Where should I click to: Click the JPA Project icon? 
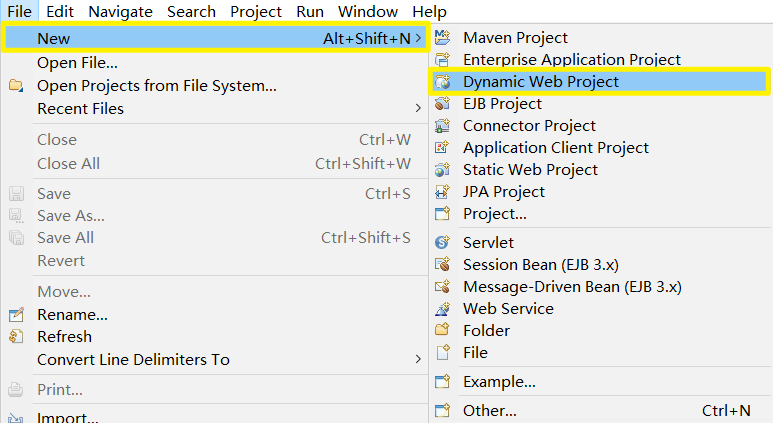click(x=444, y=192)
